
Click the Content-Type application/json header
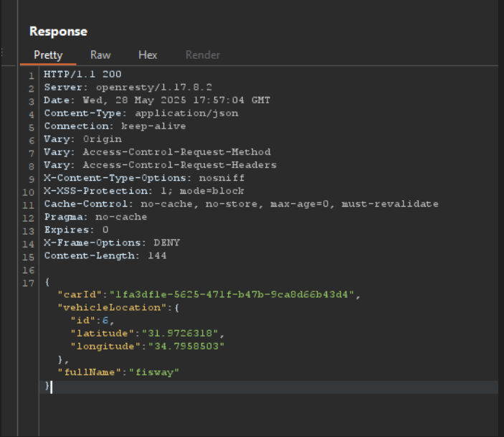(x=141, y=113)
